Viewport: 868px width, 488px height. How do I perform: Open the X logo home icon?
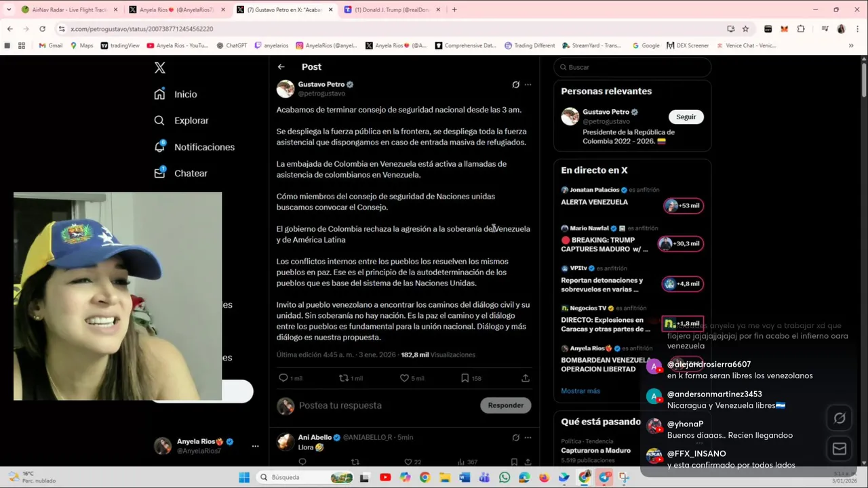click(159, 68)
